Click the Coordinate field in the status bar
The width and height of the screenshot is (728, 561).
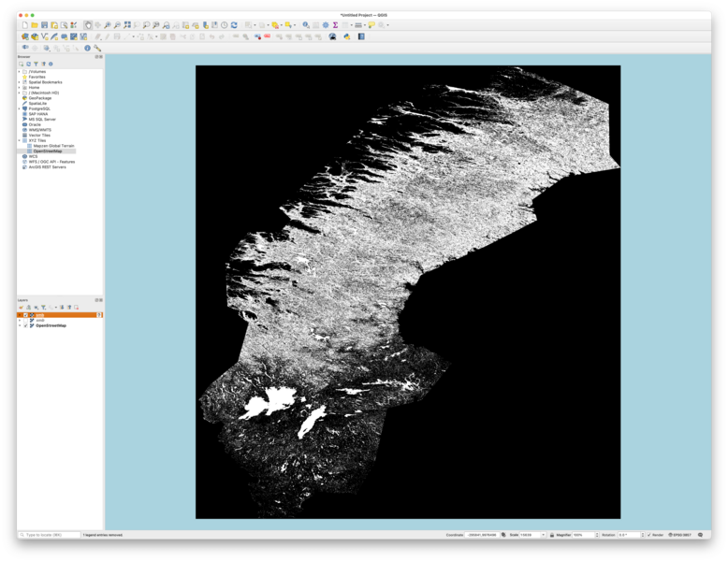point(482,535)
